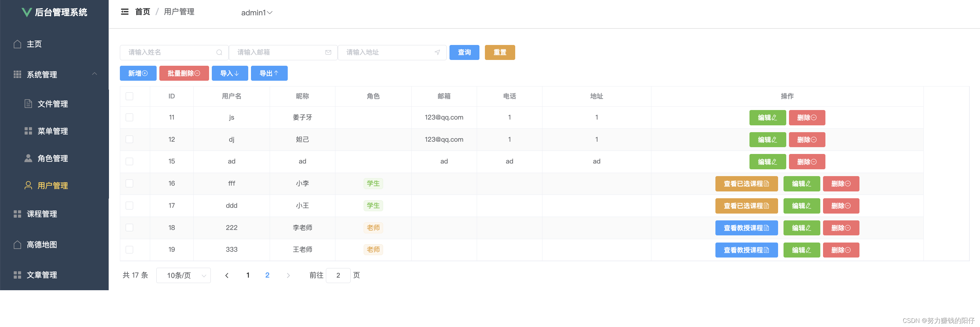
Task: View taught courses for 李老师
Action: [746, 228]
